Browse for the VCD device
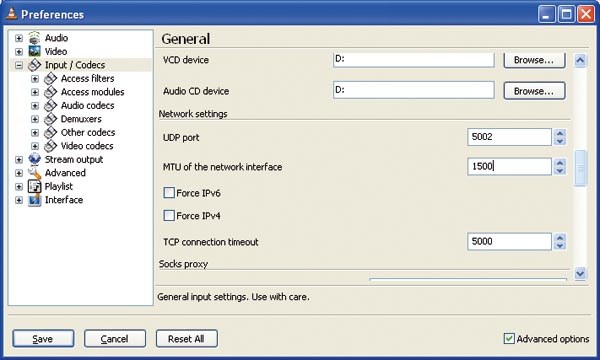 click(x=534, y=60)
